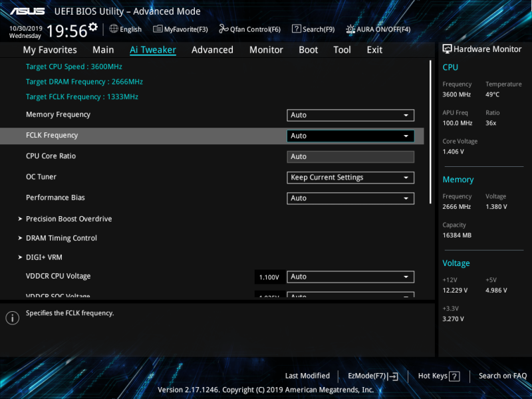Open the Performance Bias dropdown
The height and width of the screenshot is (399, 532).
point(350,198)
